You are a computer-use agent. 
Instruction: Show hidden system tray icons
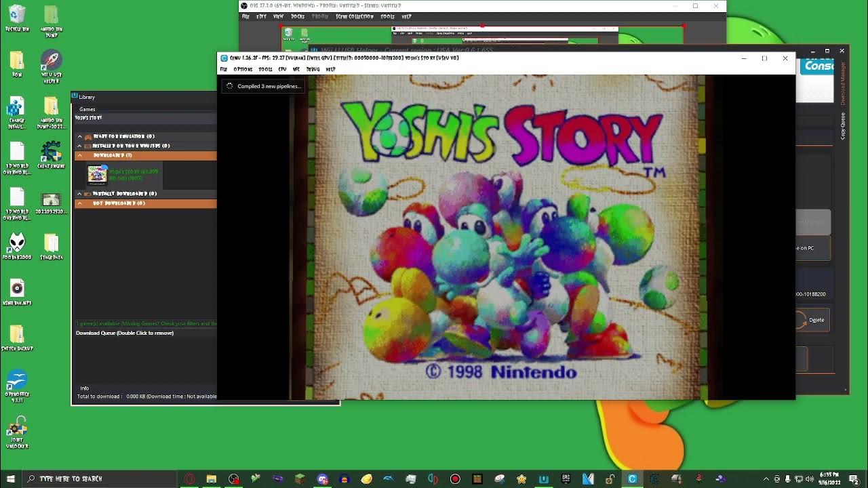pyautogui.click(x=766, y=479)
